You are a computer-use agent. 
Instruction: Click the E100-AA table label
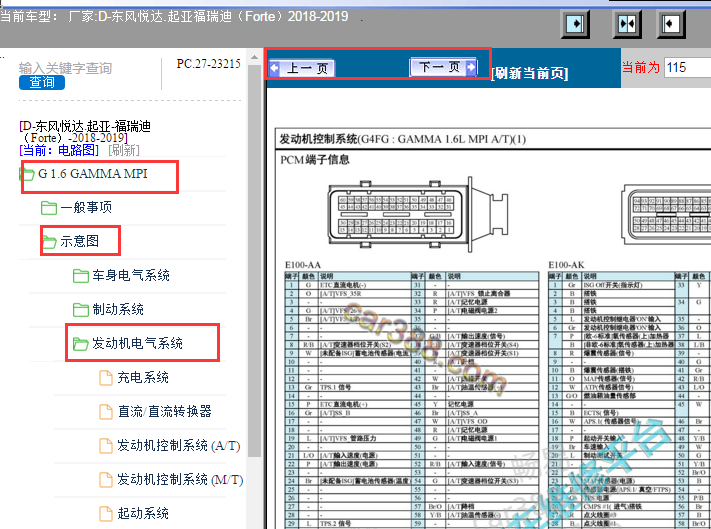(303, 265)
